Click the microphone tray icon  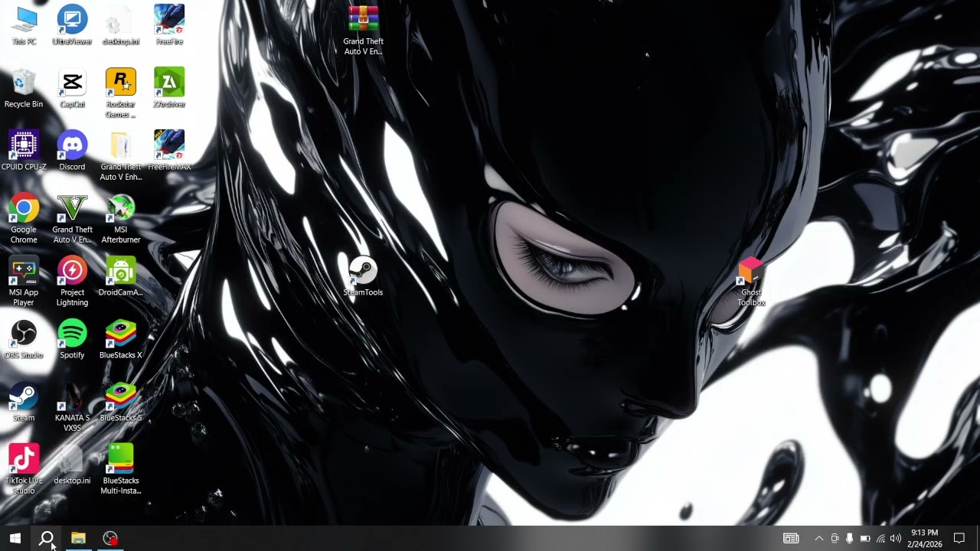pyautogui.click(x=849, y=538)
